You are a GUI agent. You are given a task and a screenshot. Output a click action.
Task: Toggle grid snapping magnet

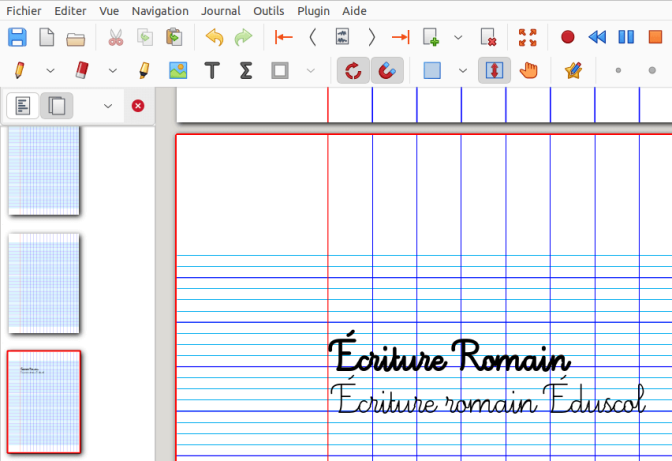(387, 70)
